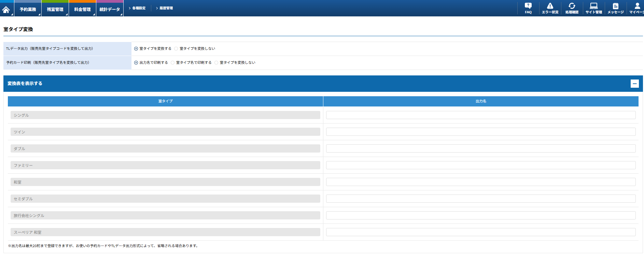Open the FAQ help icon
This screenshot has width=644, height=258.
tap(528, 8)
